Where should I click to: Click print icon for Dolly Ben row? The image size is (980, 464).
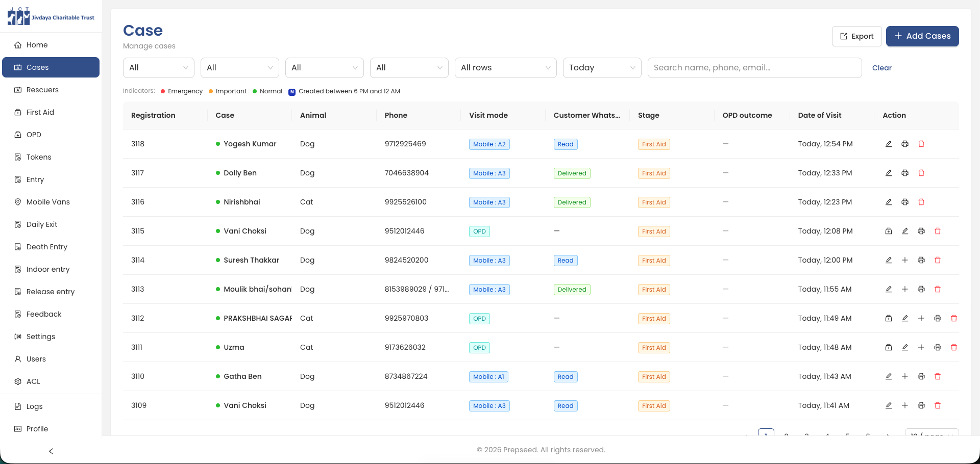pos(905,173)
